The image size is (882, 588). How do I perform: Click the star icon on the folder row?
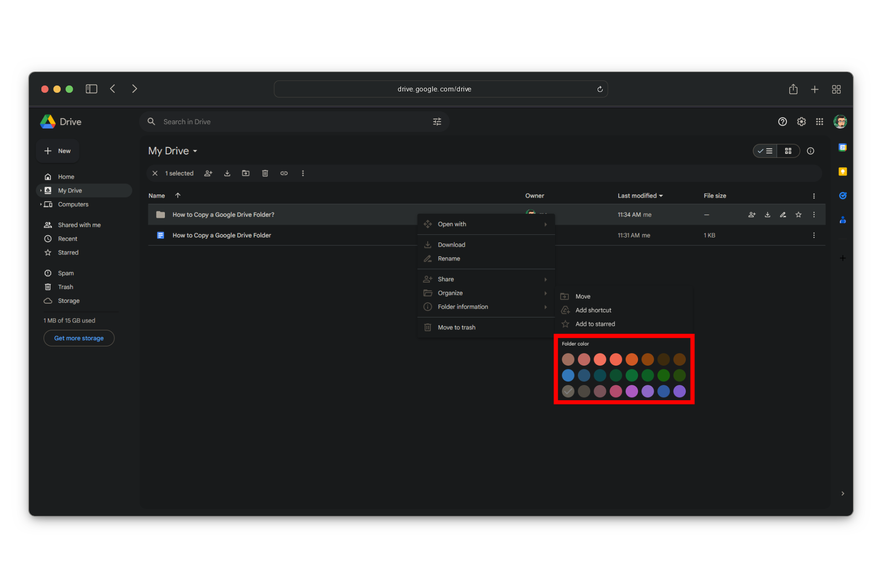click(798, 215)
